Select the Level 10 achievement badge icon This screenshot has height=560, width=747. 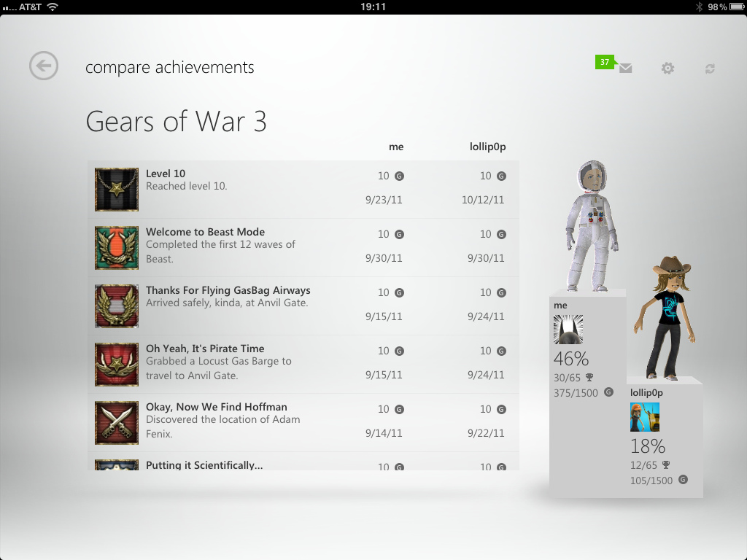[117, 190]
